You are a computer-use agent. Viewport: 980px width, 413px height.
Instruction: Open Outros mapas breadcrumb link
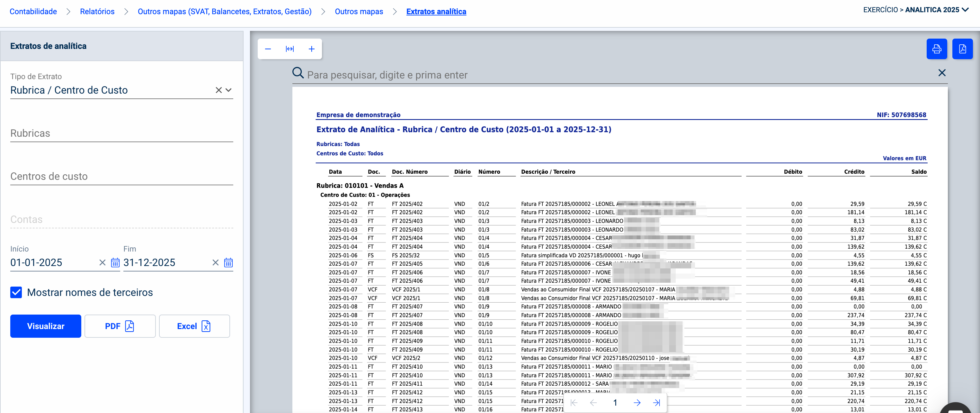pyautogui.click(x=359, y=12)
